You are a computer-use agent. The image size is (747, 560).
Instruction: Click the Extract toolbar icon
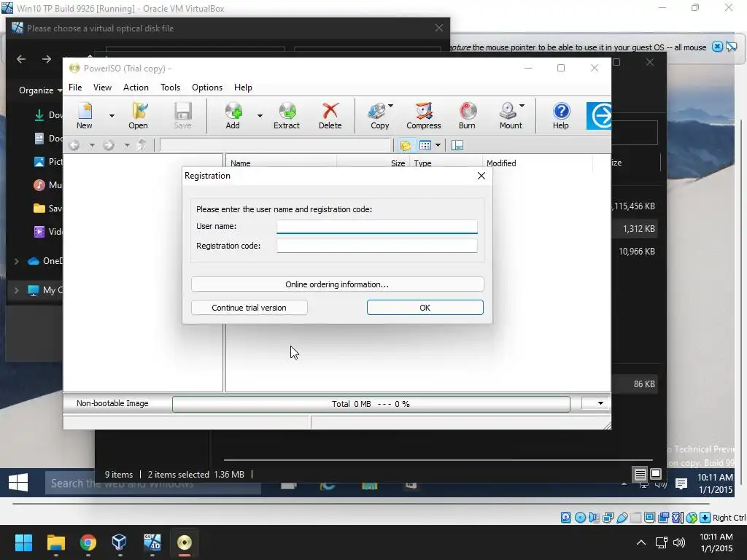point(287,116)
